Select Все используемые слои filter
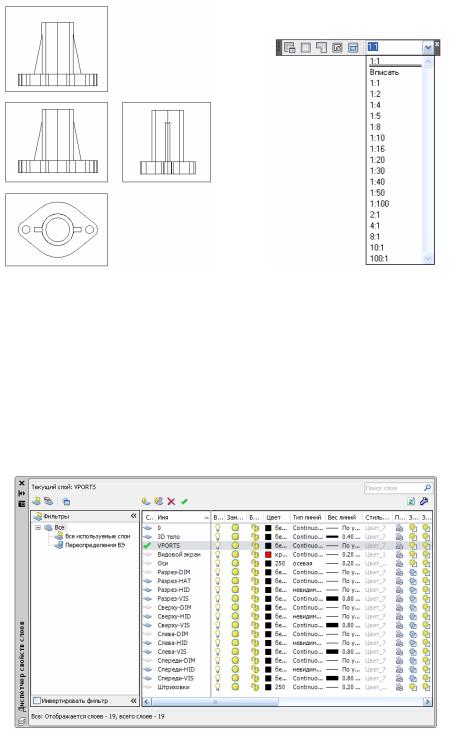Viewport: 451px width, 735px height. tap(98, 536)
